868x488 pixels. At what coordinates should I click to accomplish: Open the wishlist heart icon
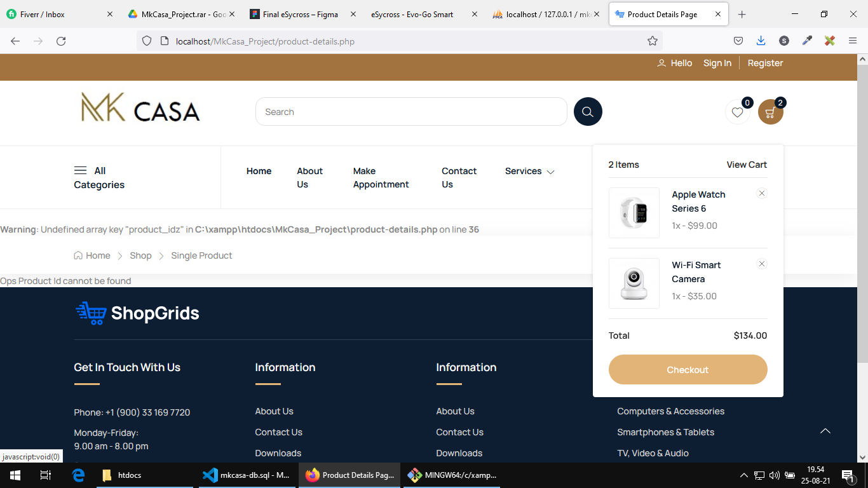coord(737,112)
